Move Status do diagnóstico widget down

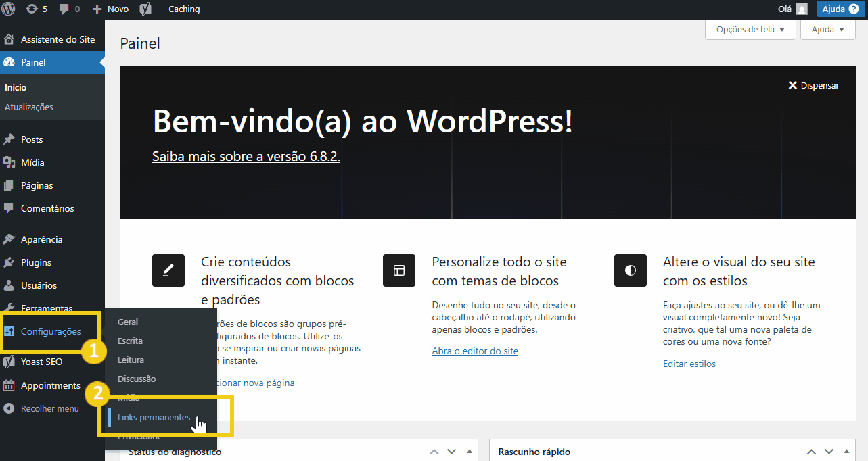pyautogui.click(x=451, y=452)
